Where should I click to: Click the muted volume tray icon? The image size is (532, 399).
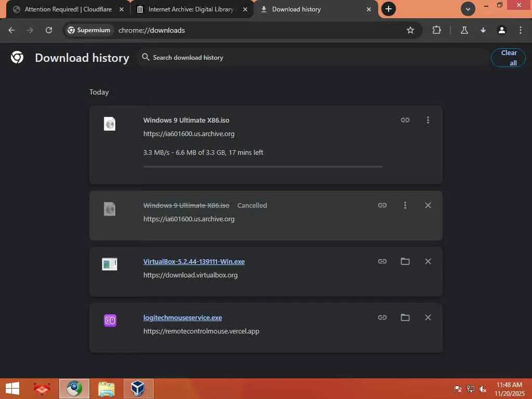point(483,389)
